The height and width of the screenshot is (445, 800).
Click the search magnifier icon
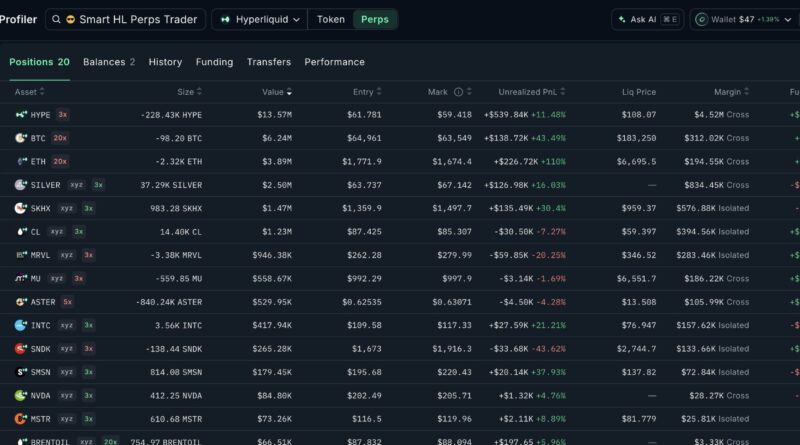56,19
